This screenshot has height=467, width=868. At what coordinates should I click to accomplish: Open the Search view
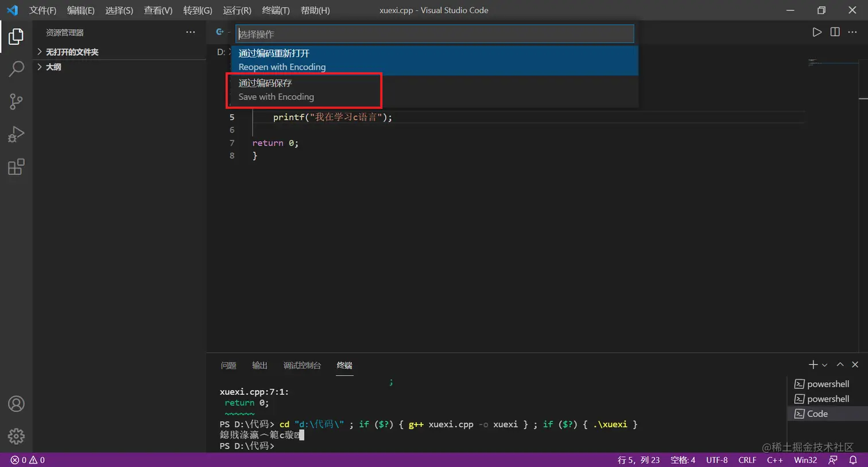pos(15,68)
